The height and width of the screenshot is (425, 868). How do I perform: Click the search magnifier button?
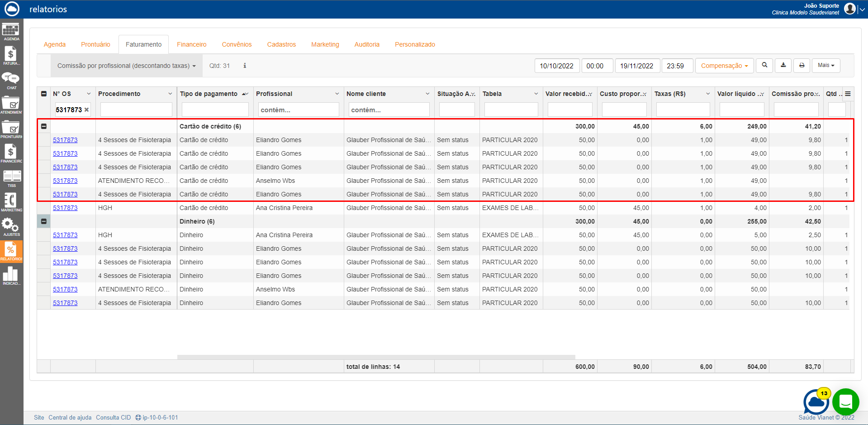[x=764, y=66]
